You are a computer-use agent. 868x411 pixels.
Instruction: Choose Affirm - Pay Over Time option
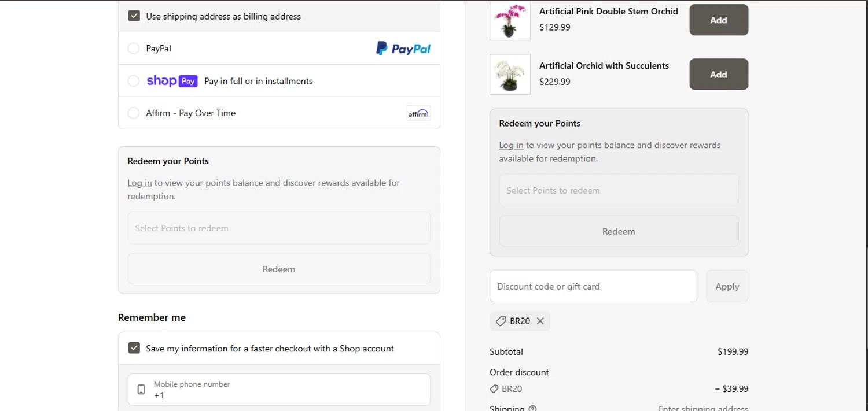coord(134,113)
